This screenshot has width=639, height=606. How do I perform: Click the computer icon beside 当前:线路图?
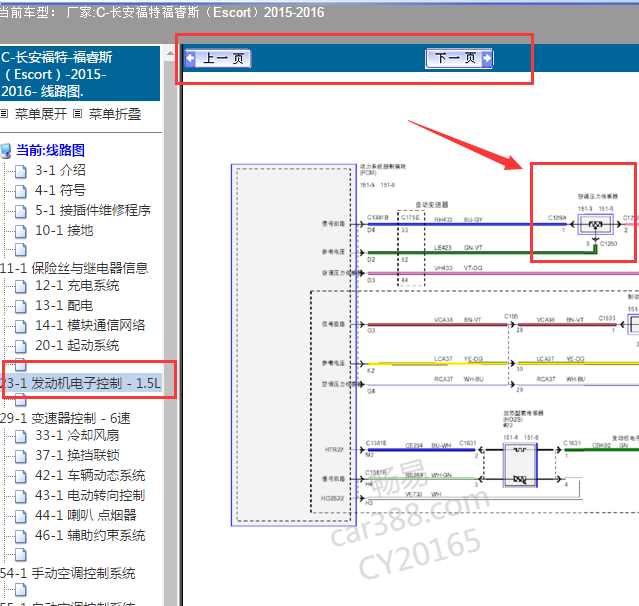[x=6, y=150]
